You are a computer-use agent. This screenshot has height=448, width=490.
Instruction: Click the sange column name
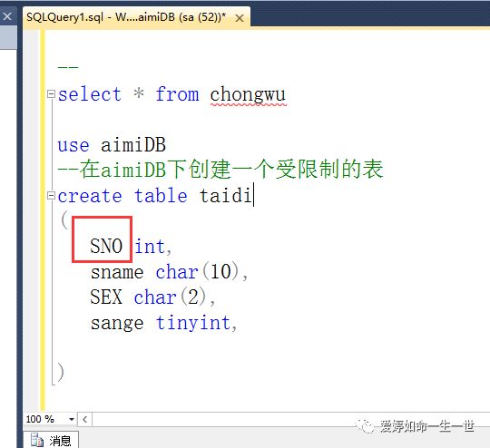117,323
